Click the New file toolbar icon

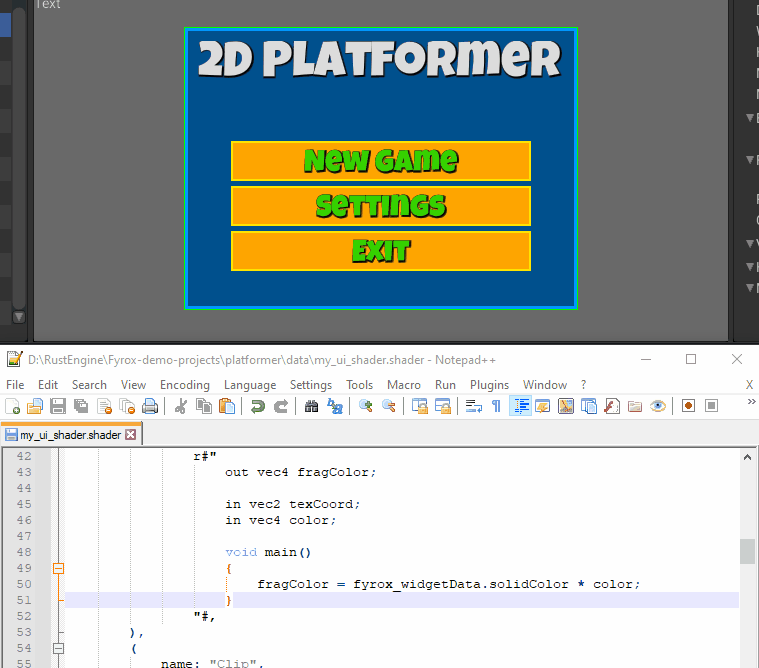click(13, 406)
